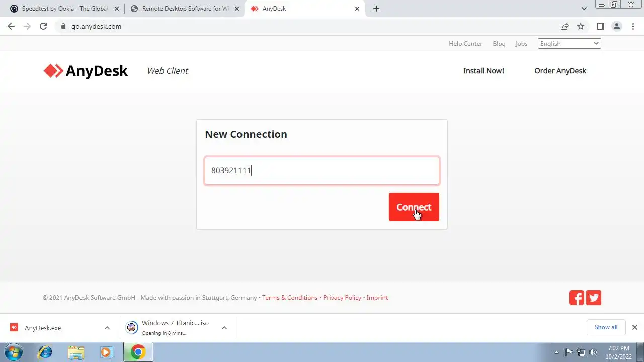Image resolution: width=644 pixels, height=362 pixels.
Task: Open Action Center flag icon
Action: pyautogui.click(x=569, y=352)
